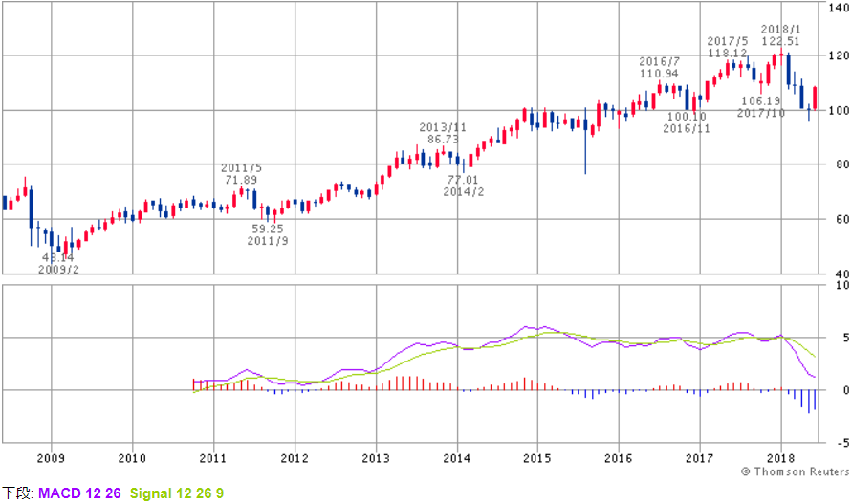Click the 43.14 2009/2 low label
This screenshot has width=852, height=504.
coord(58,263)
